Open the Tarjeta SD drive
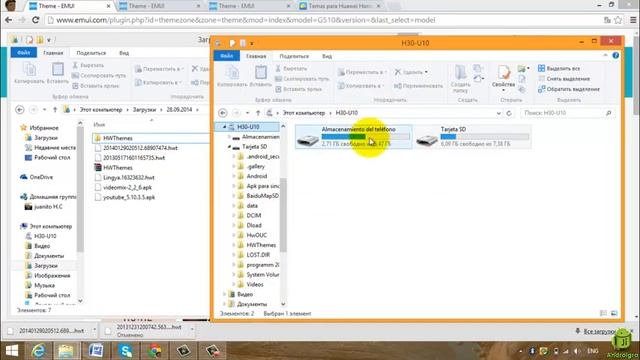The image size is (640, 360). point(473,137)
